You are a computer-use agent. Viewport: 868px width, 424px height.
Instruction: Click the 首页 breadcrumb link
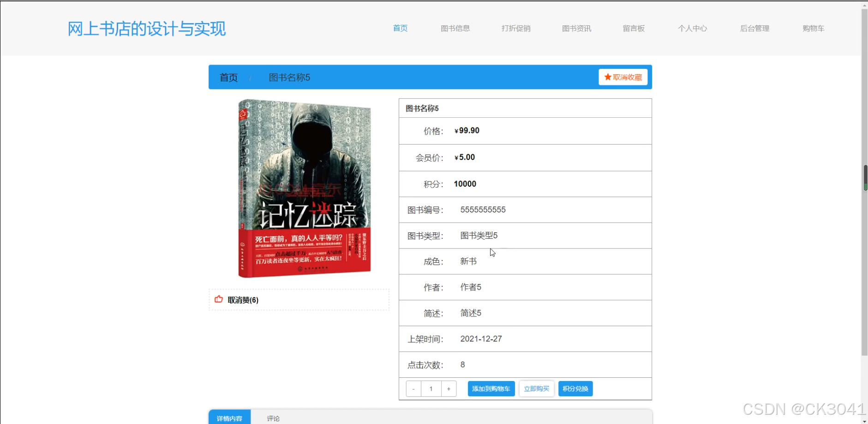(x=228, y=77)
